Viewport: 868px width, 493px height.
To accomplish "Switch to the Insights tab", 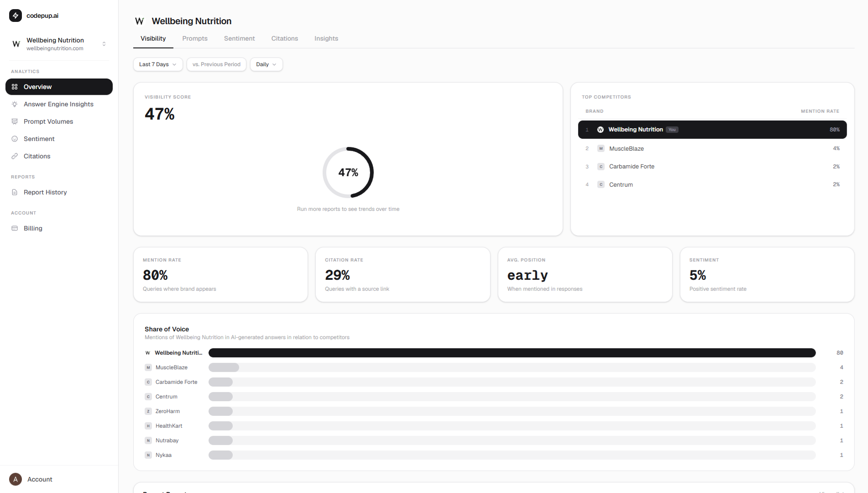I will tap(326, 38).
